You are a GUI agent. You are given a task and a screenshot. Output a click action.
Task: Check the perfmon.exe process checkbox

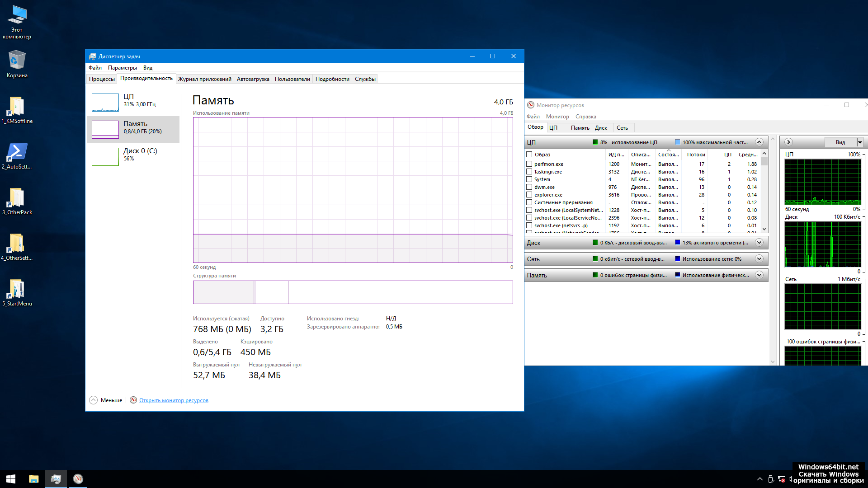pyautogui.click(x=529, y=164)
